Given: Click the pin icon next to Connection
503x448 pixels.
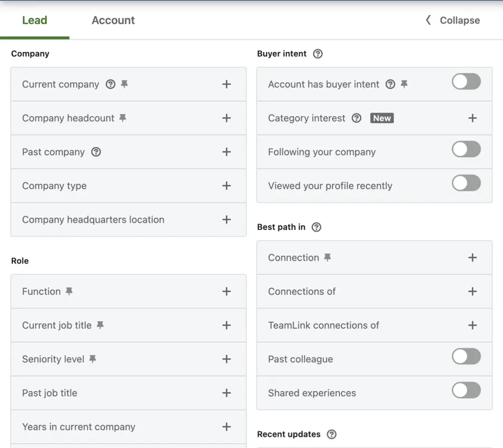Looking at the screenshot, I should tap(329, 258).
